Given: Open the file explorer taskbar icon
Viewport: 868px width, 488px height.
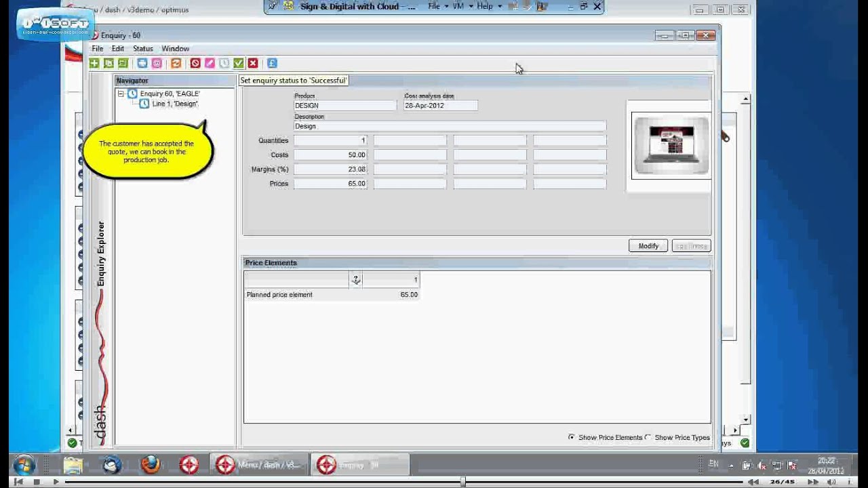Looking at the screenshot, I should [73, 465].
